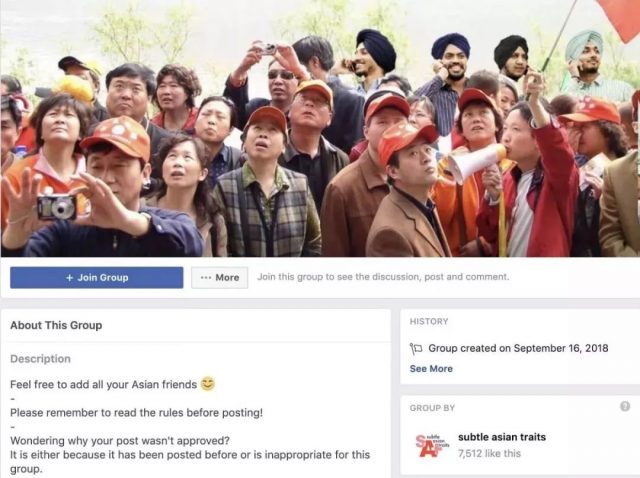Click the plus icon in Join Group
This screenshot has width=640, height=478.
coord(70,278)
